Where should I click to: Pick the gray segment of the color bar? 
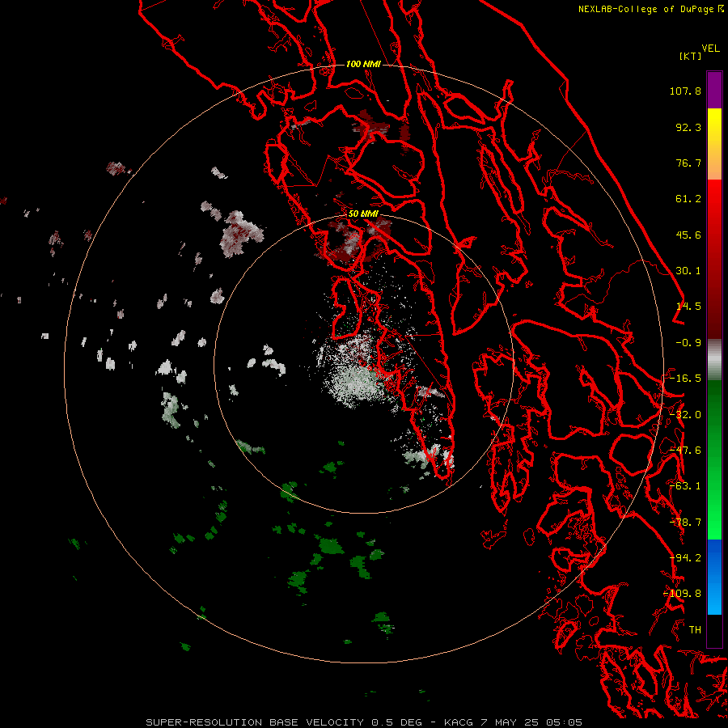click(714, 359)
